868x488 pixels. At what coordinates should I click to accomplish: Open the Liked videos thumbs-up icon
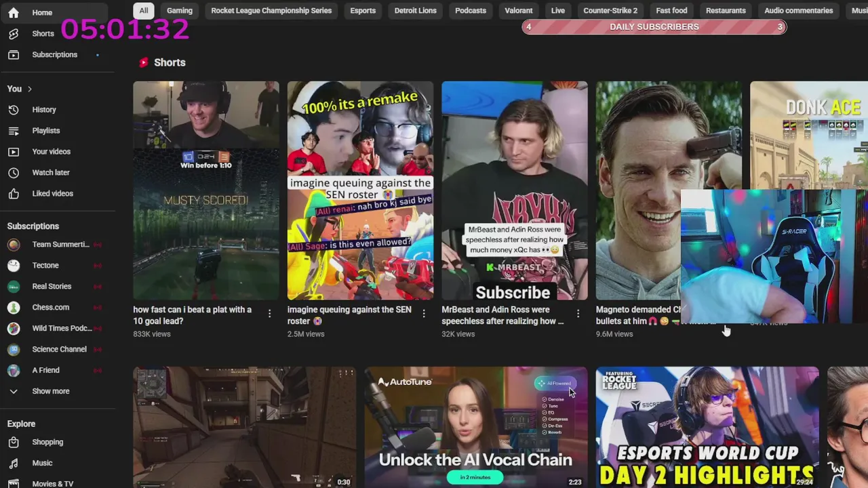click(14, 193)
